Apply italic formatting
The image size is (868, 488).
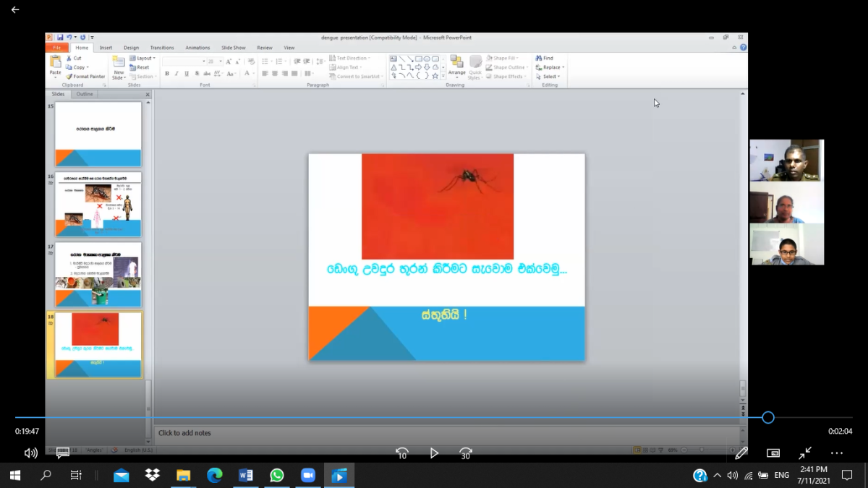pyautogui.click(x=176, y=74)
